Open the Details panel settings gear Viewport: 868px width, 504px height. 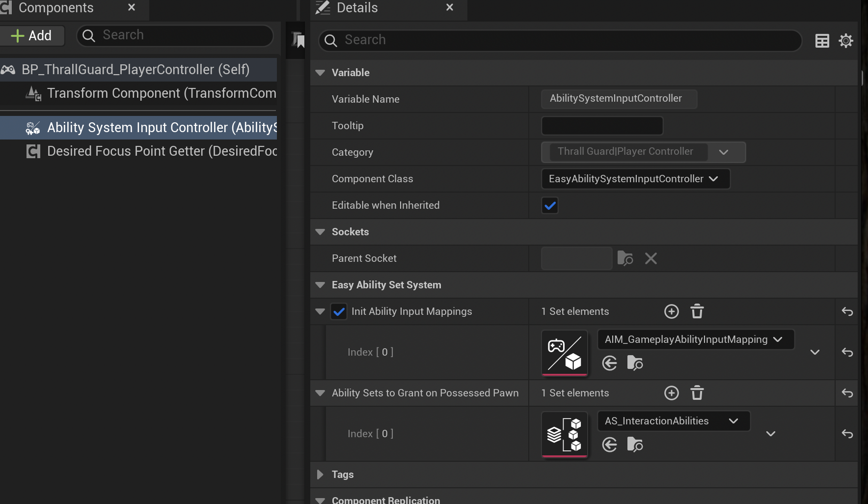(846, 40)
